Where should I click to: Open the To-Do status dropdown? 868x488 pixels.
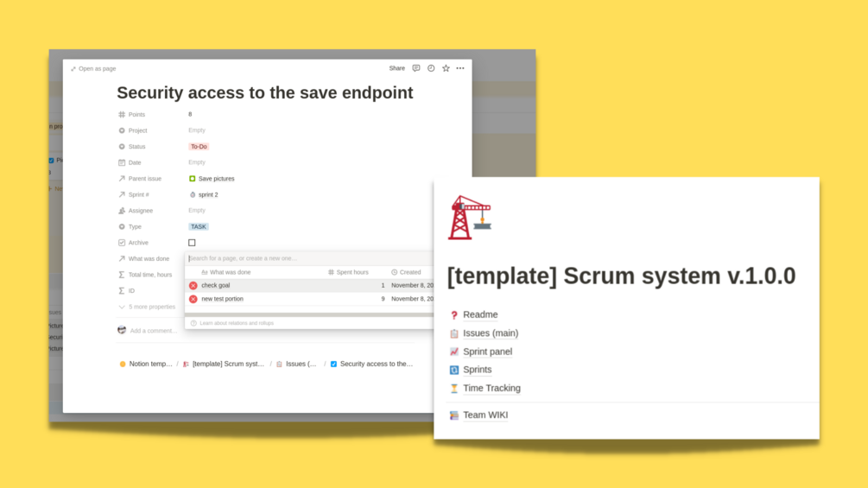click(x=199, y=147)
